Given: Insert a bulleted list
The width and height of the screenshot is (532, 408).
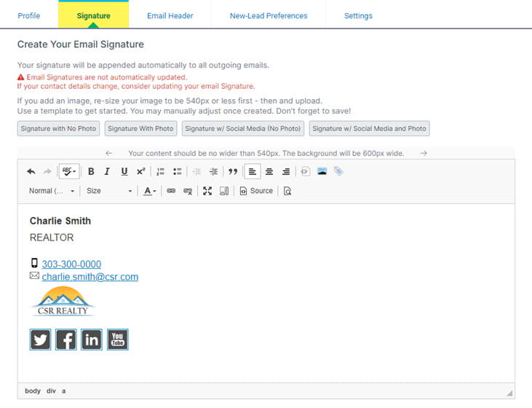Looking at the screenshot, I should click(x=177, y=172).
